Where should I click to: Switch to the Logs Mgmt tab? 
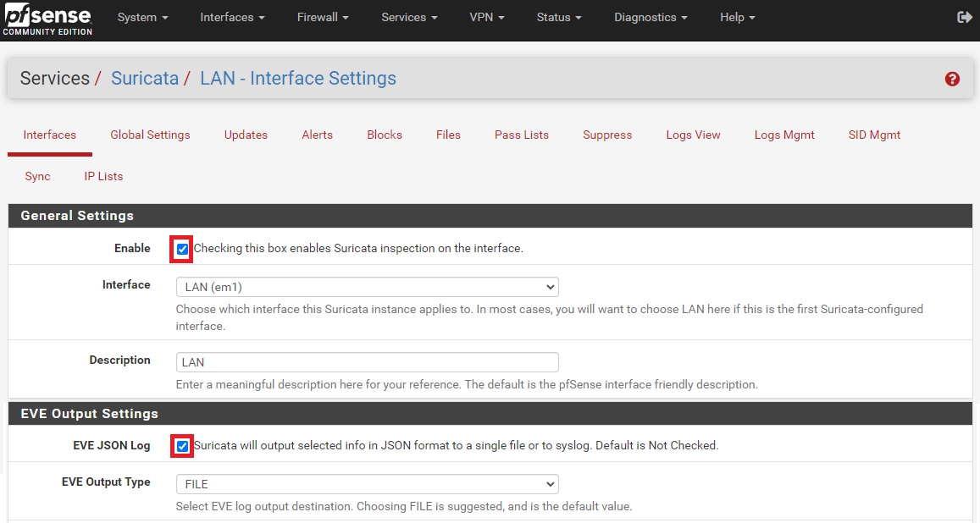pyautogui.click(x=784, y=135)
